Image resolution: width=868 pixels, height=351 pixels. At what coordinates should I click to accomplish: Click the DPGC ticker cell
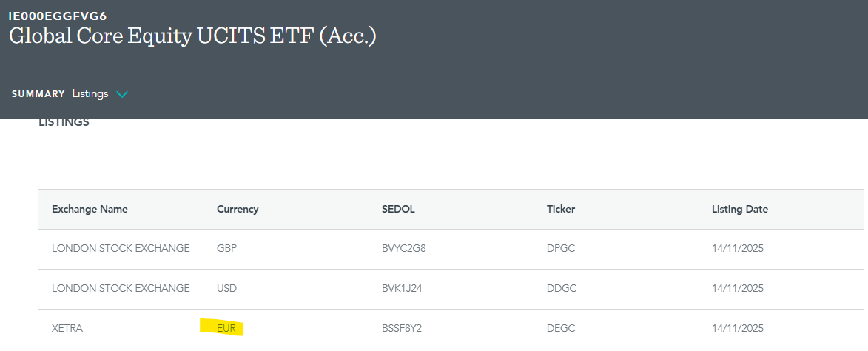pyautogui.click(x=562, y=248)
